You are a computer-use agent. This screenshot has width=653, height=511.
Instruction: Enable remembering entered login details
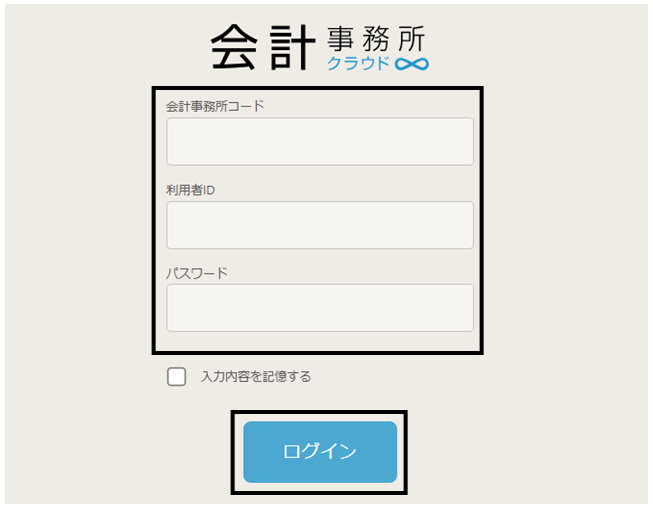pyautogui.click(x=177, y=376)
